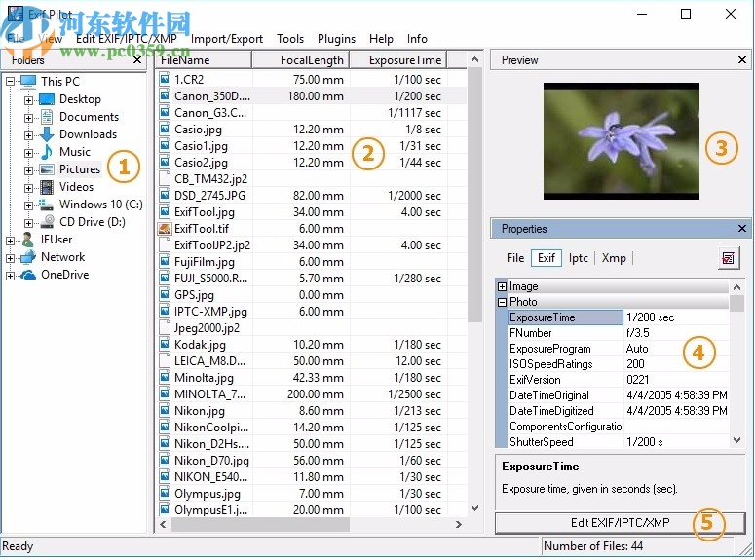
Task: Click the Network icon
Action: pyautogui.click(x=28, y=257)
